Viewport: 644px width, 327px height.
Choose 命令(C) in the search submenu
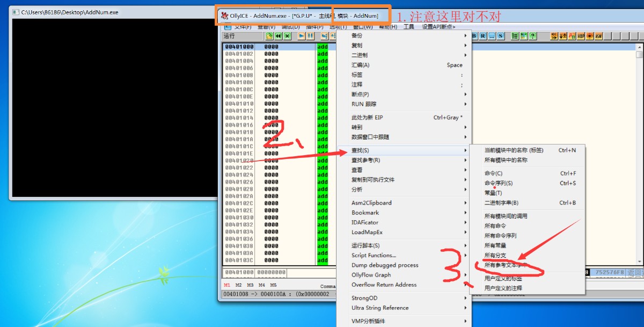[x=528, y=173]
